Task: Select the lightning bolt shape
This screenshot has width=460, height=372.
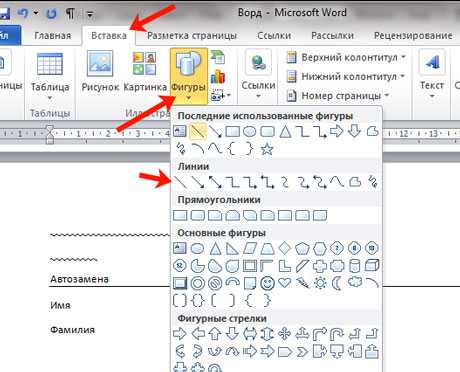Action: pos(302,283)
